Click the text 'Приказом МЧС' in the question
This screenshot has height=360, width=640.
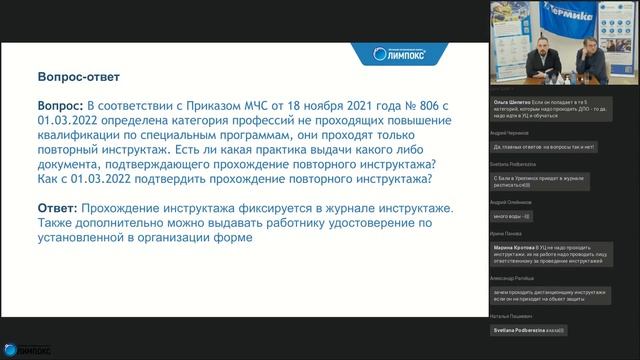click(227, 106)
